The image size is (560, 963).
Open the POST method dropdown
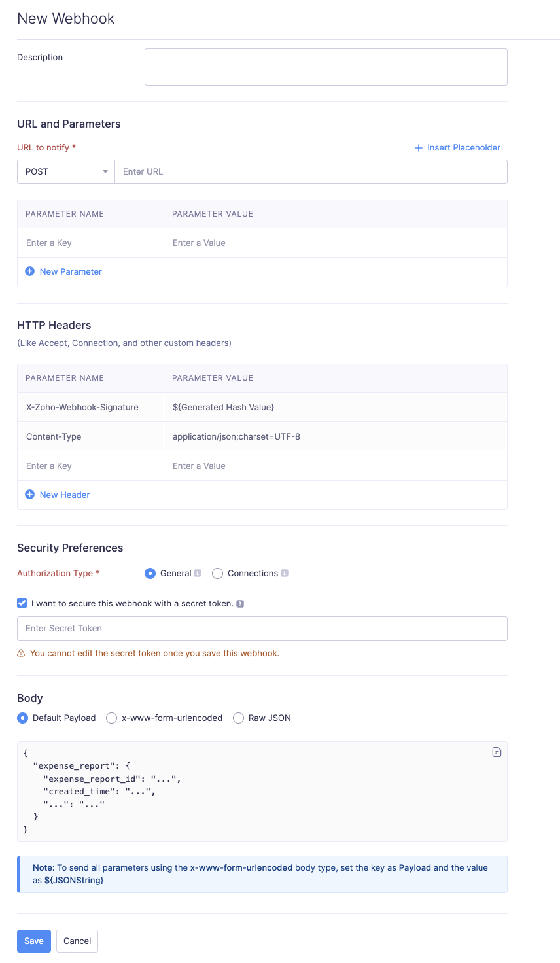tap(65, 172)
